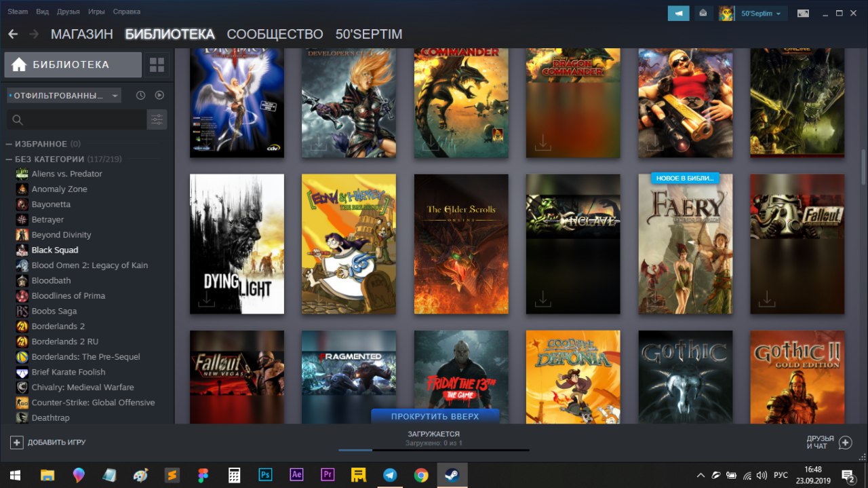The width and height of the screenshot is (868, 488).
Task: Click the announcements megaphone icon
Action: (678, 13)
